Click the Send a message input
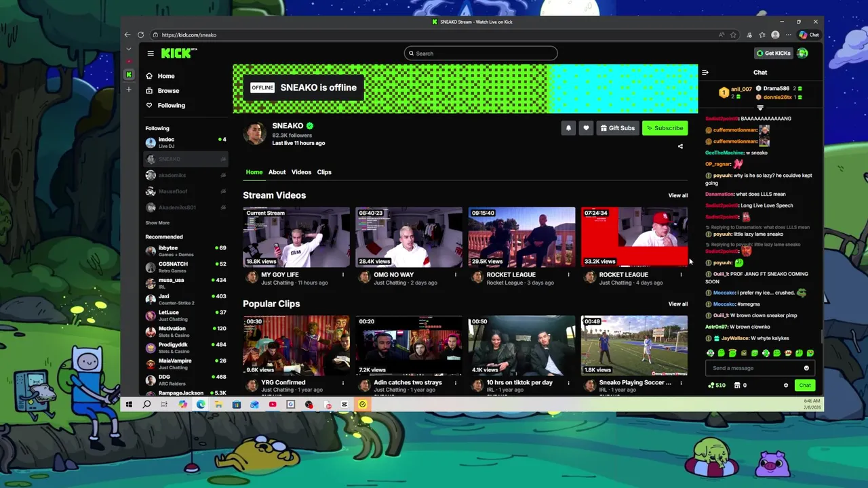This screenshot has width=868, height=488. [753, 368]
